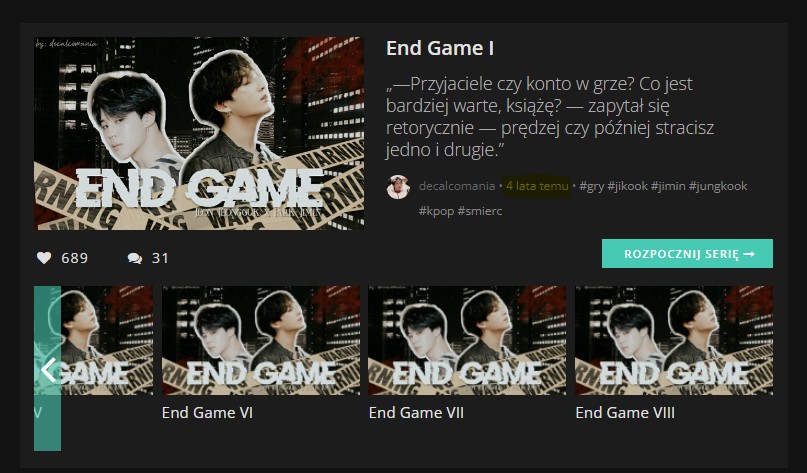This screenshot has height=473, width=807.
Task: Select the #gry hashtag
Action: pos(591,186)
